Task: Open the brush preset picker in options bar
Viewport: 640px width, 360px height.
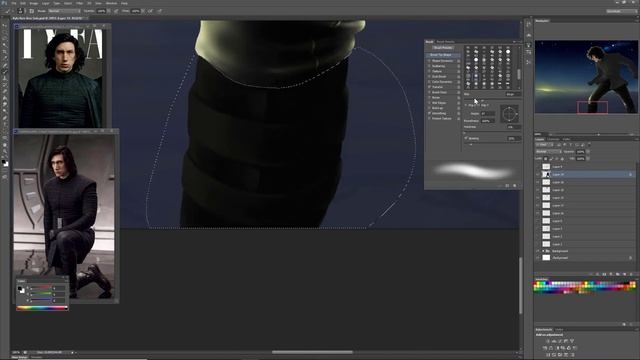Action: click(20, 11)
